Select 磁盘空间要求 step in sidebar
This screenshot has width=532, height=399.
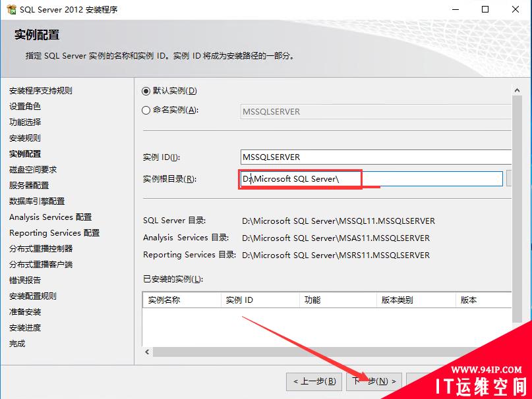pos(33,169)
